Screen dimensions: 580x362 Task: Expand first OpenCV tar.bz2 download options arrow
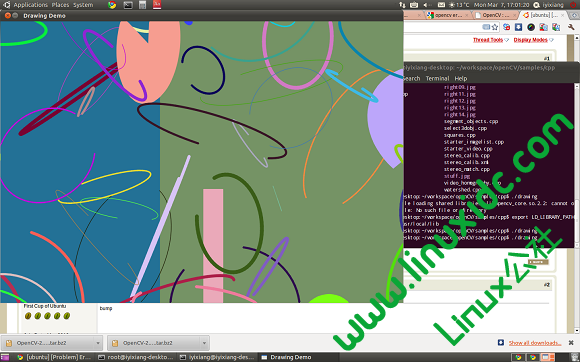(98, 343)
